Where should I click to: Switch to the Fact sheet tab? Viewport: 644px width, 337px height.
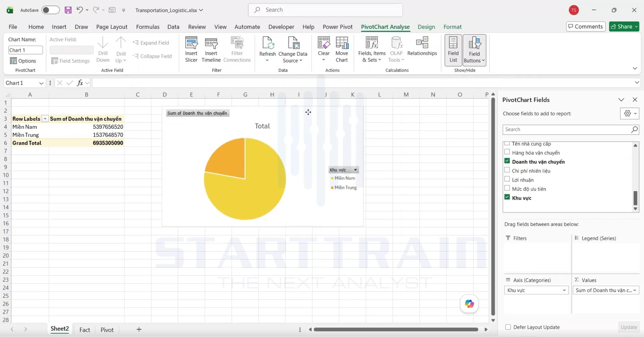coord(85,330)
